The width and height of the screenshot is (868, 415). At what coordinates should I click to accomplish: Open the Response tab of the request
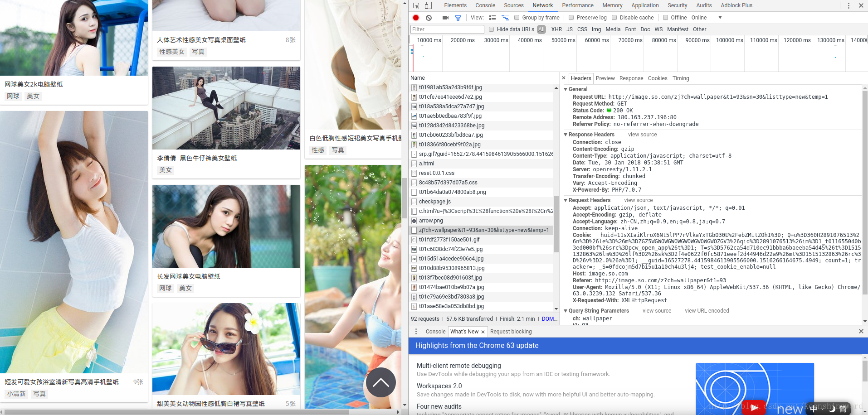click(x=631, y=78)
